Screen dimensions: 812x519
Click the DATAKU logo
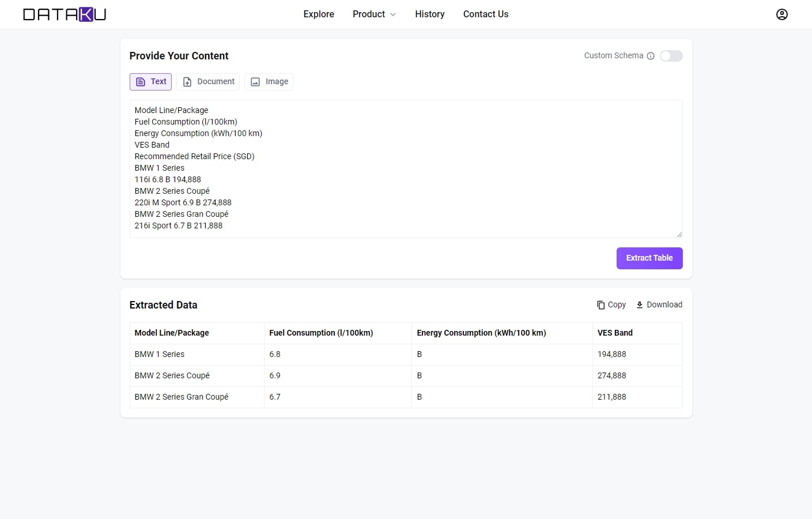pos(65,14)
